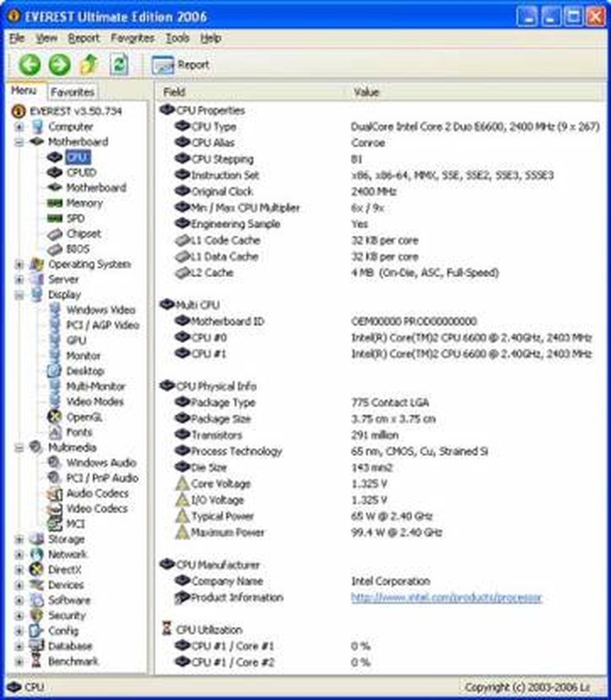Click the Refresh toolbar icon

click(119, 65)
